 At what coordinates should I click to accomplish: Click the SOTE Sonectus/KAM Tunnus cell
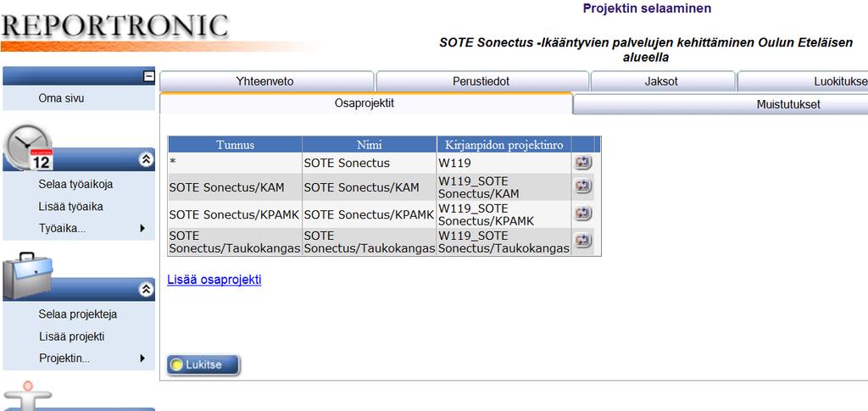click(236, 187)
